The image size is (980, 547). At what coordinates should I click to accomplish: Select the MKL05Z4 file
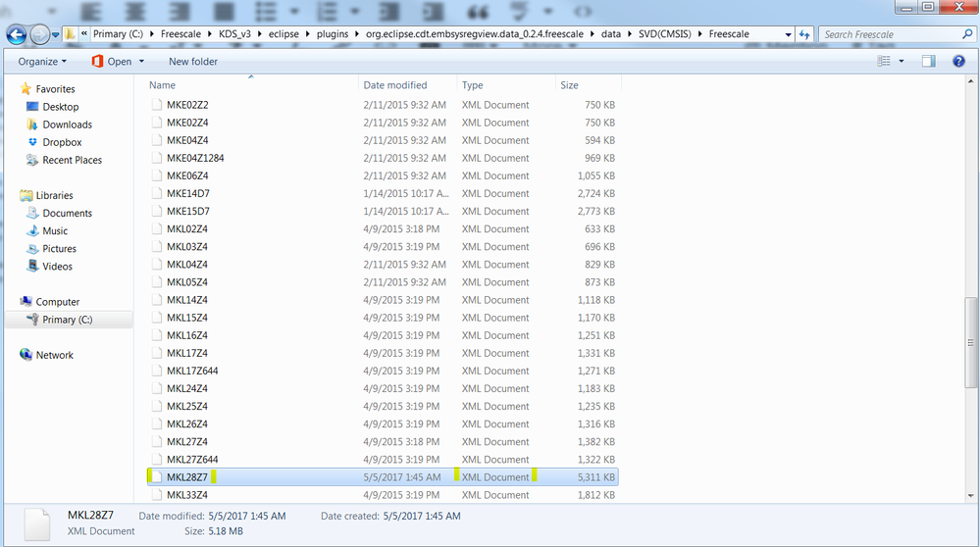point(187,282)
